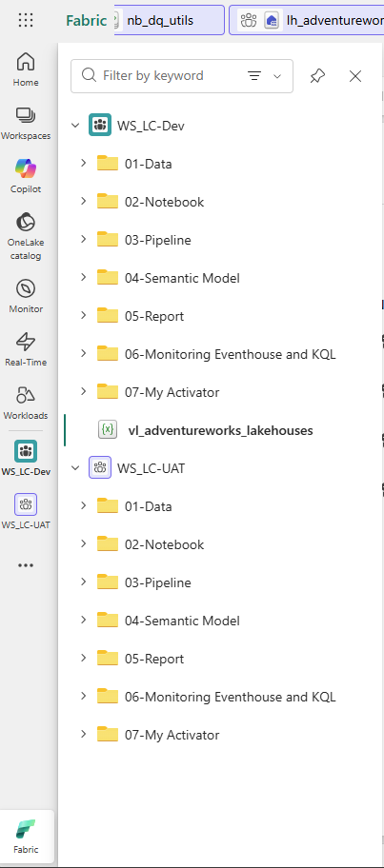This screenshot has height=868, width=384.
Task: Go to Home in the sidebar
Action: [x=26, y=69]
